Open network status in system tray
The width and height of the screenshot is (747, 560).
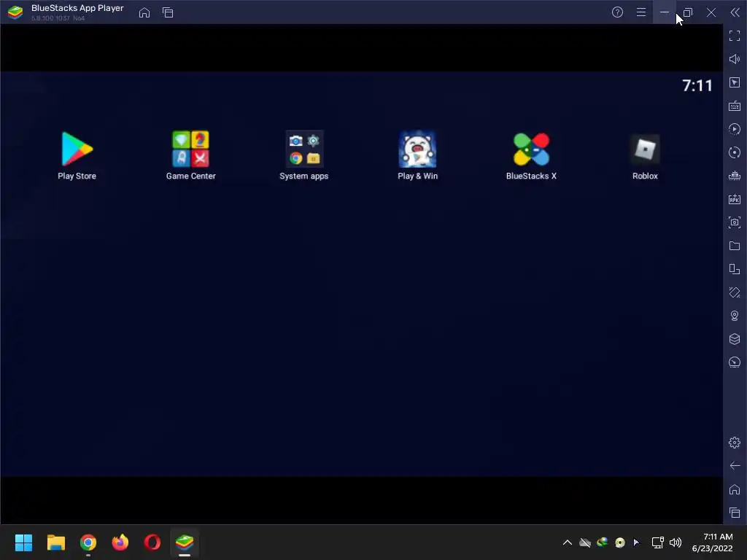(658, 542)
